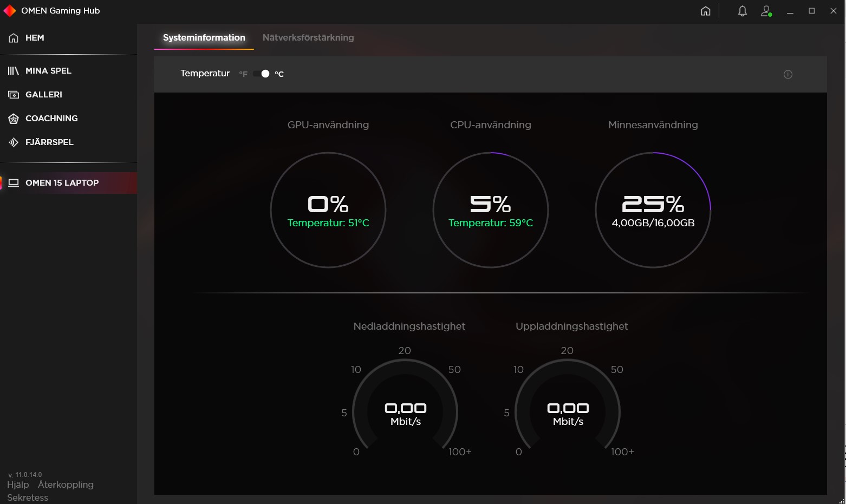The width and height of the screenshot is (846, 504).
Task: Toggle the temperature unit switch
Action: (261, 74)
